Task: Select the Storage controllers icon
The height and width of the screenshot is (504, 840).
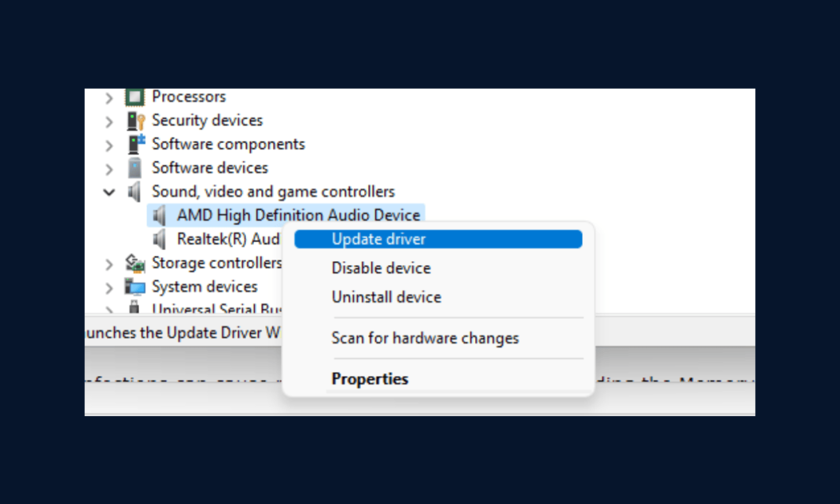Action: (x=135, y=263)
